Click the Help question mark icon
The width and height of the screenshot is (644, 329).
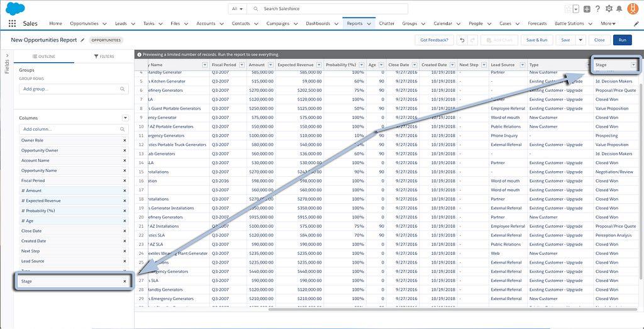[597, 9]
